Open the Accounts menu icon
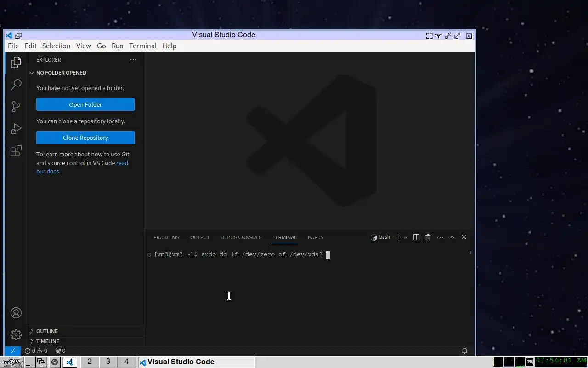Screen dimensions: 588x368 (16, 313)
